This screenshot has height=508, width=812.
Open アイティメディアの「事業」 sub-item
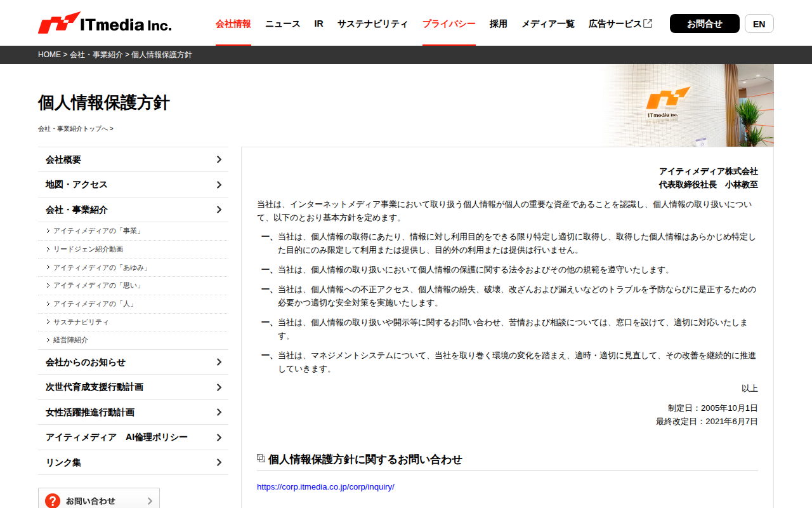pos(97,231)
